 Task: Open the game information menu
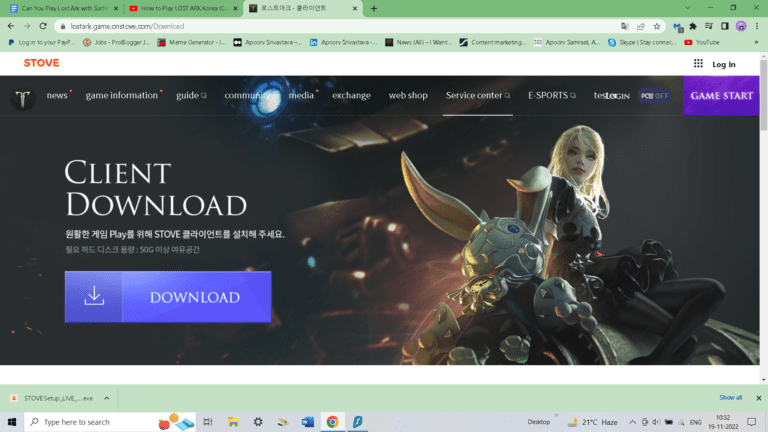click(122, 96)
